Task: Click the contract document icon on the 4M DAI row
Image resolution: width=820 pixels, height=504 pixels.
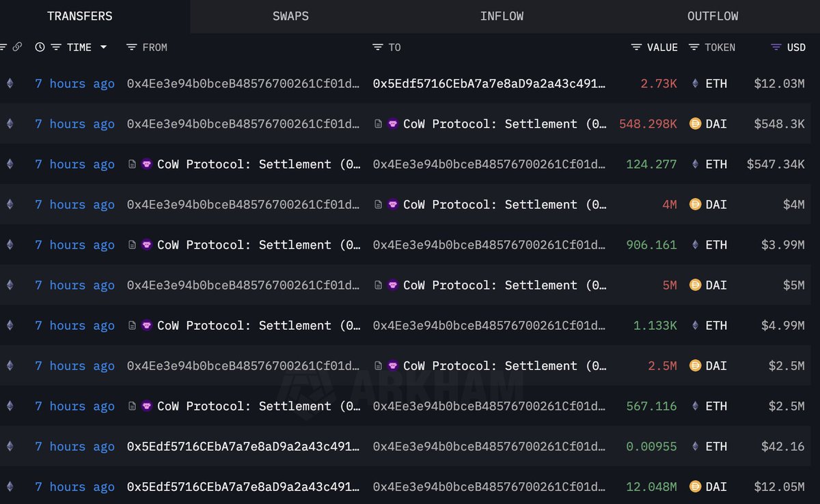Action: click(378, 204)
